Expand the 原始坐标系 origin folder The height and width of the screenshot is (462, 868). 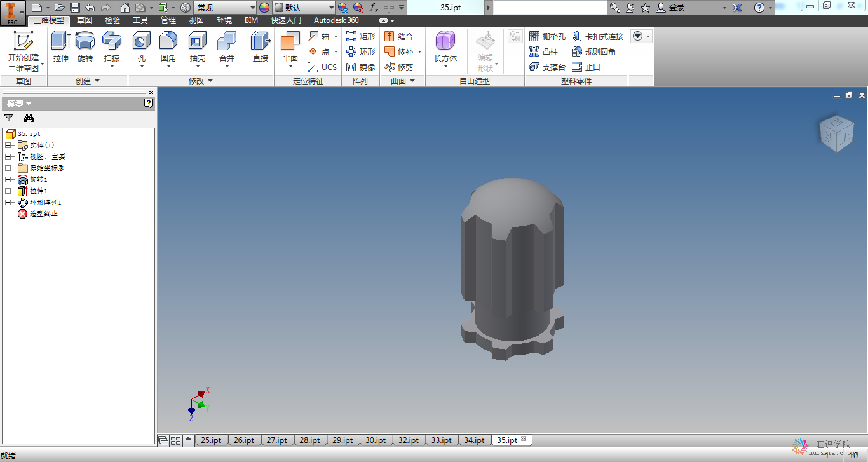point(8,168)
